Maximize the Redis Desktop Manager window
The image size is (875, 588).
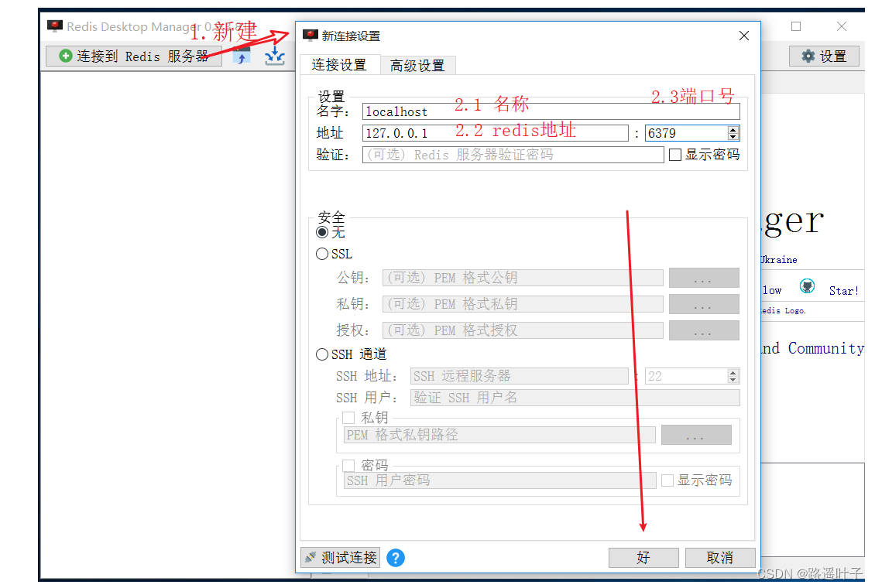796,26
